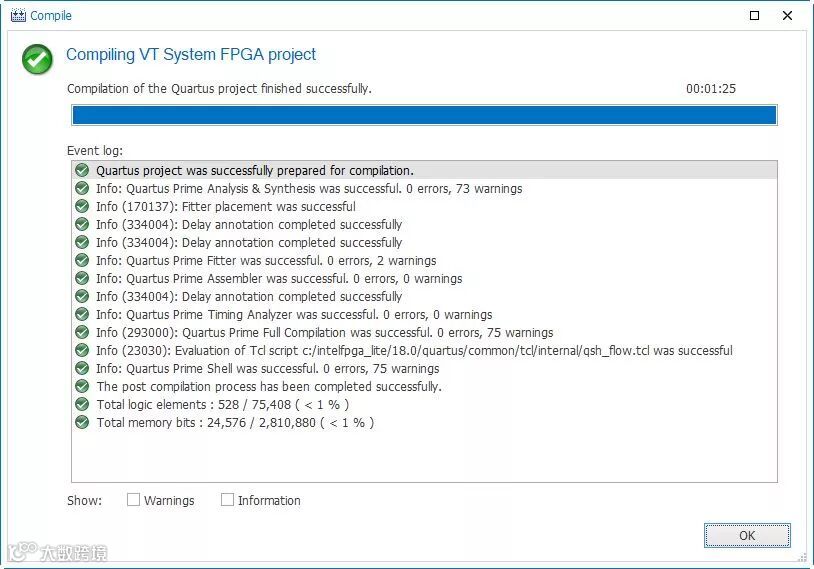Select the Quartus Prime Shell success entry

pyautogui.click(x=267, y=369)
